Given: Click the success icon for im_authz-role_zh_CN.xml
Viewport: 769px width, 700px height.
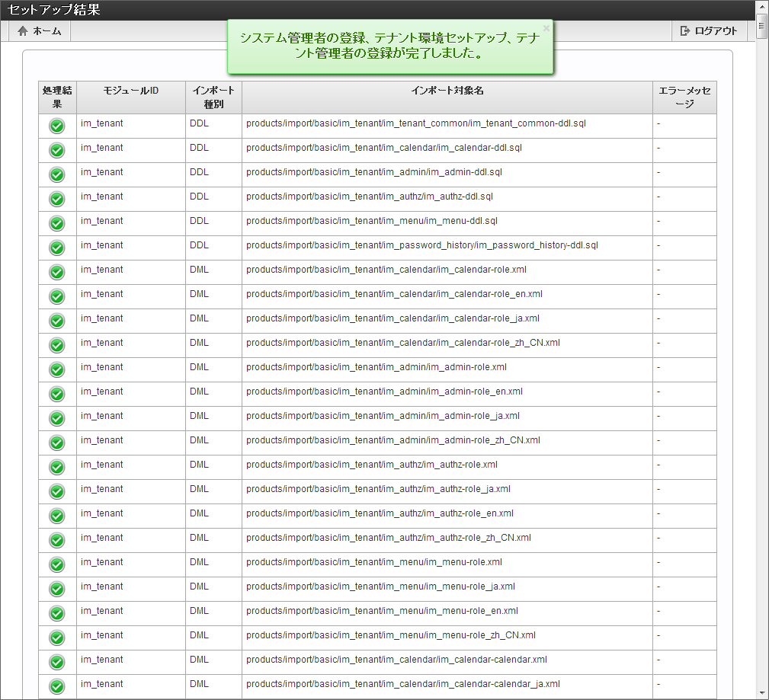Looking at the screenshot, I should [x=57, y=540].
